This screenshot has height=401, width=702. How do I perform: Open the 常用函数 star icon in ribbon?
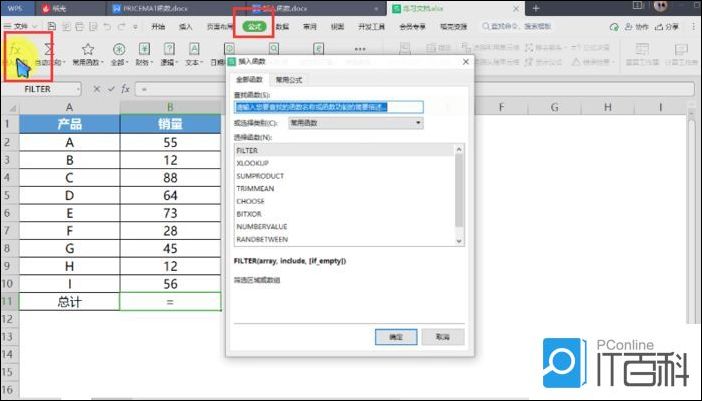[x=88, y=50]
